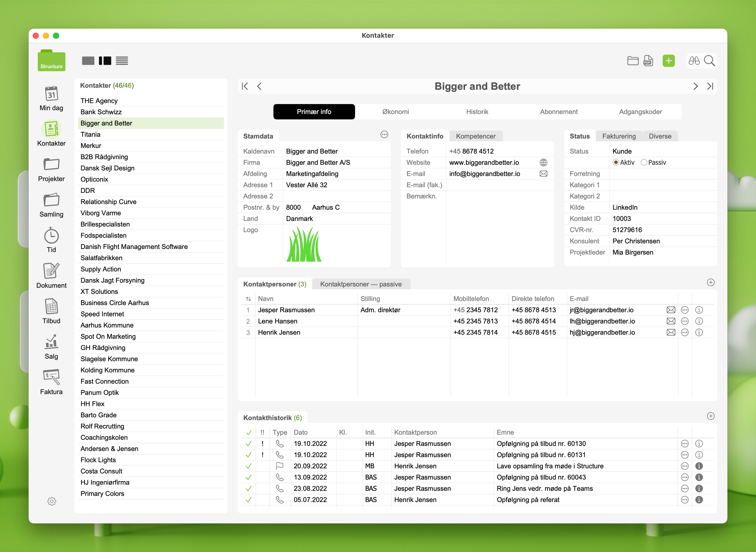The image size is (756, 552).
Task: Select the Passiv radio button
Action: click(x=644, y=163)
